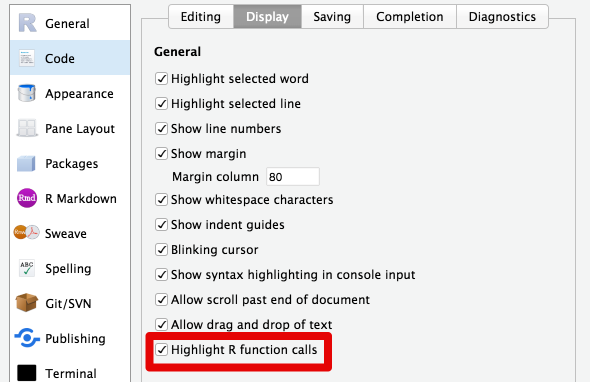
Task: Uncheck Highlight R function calls
Action: [x=161, y=350]
